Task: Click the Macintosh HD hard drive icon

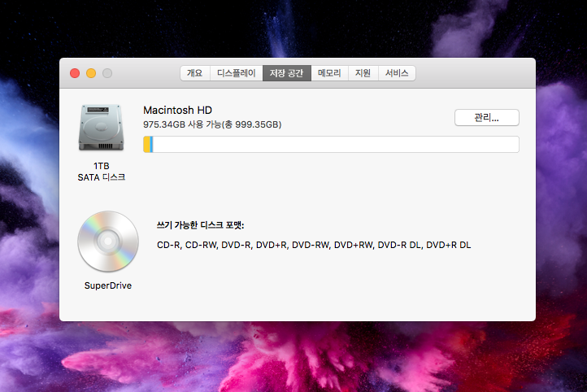Action: (x=102, y=128)
